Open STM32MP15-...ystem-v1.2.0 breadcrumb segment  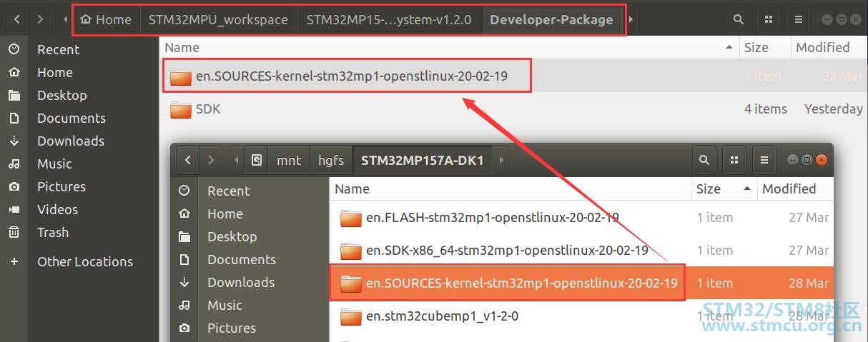click(389, 19)
